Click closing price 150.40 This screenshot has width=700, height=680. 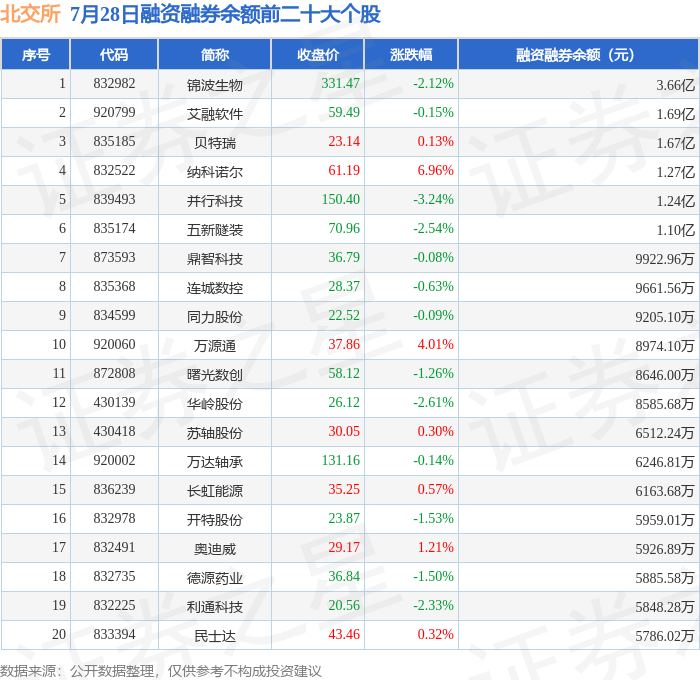tap(340, 200)
